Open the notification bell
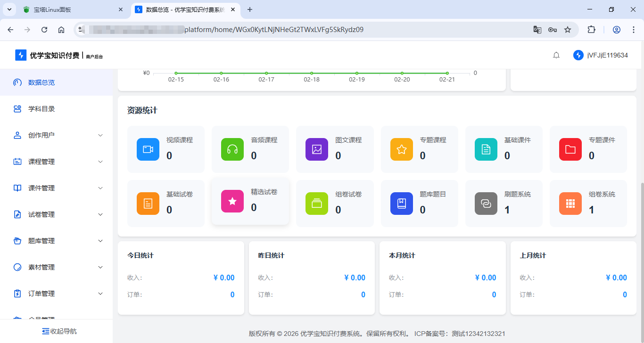 pos(556,55)
